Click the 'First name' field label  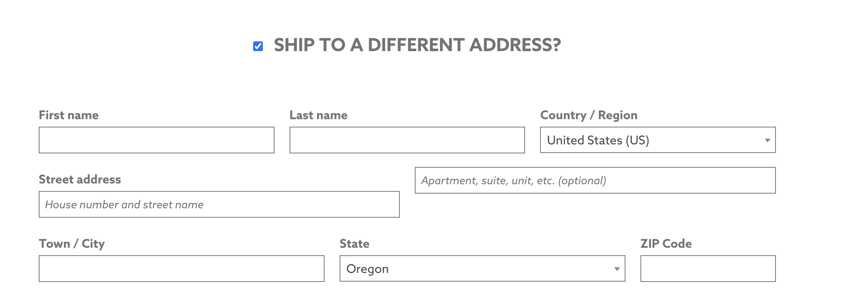(69, 115)
